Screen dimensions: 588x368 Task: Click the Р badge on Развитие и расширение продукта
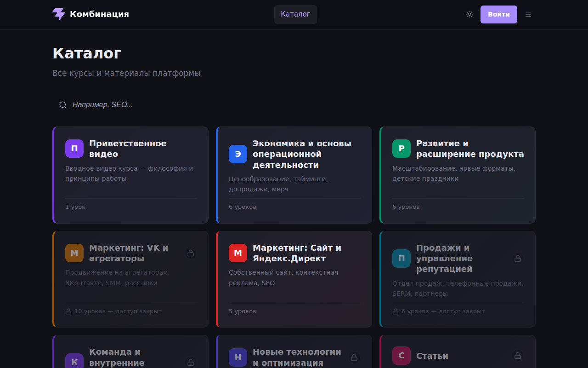(x=401, y=148)
